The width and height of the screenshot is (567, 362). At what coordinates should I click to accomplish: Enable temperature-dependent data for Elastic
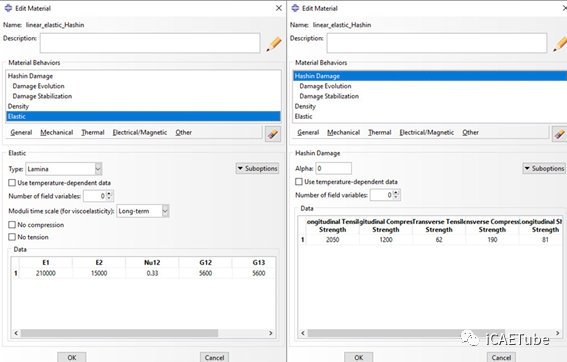[12, 183]
